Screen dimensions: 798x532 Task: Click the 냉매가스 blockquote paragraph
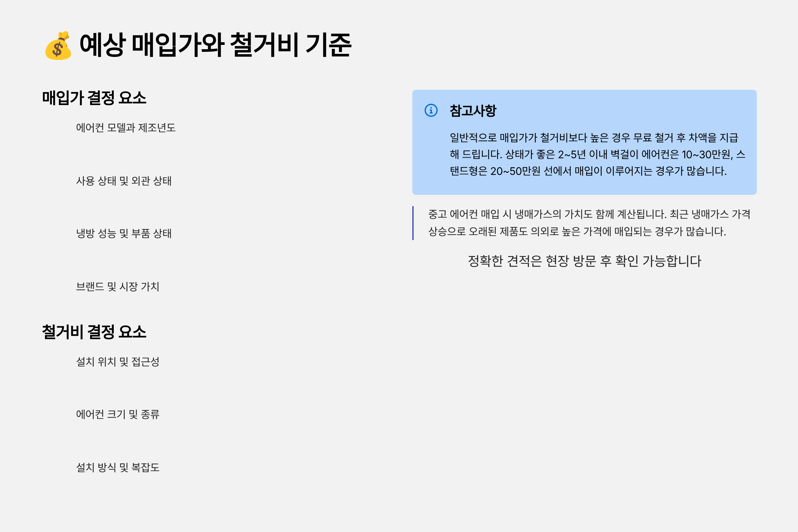coord(589,223)
